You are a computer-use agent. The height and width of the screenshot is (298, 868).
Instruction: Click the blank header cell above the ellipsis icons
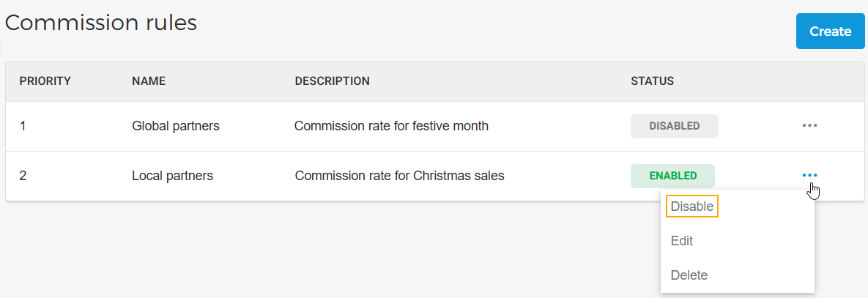pyautogui.click(x=809, y=81)
